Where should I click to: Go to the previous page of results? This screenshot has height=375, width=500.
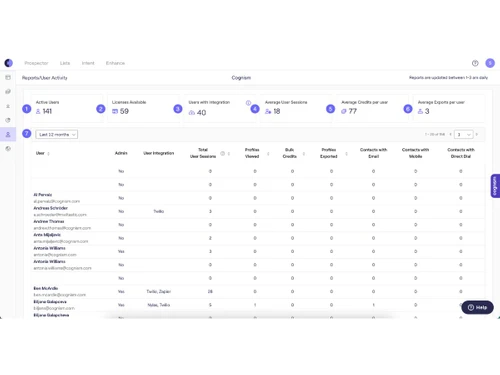[x=450, y=134]
